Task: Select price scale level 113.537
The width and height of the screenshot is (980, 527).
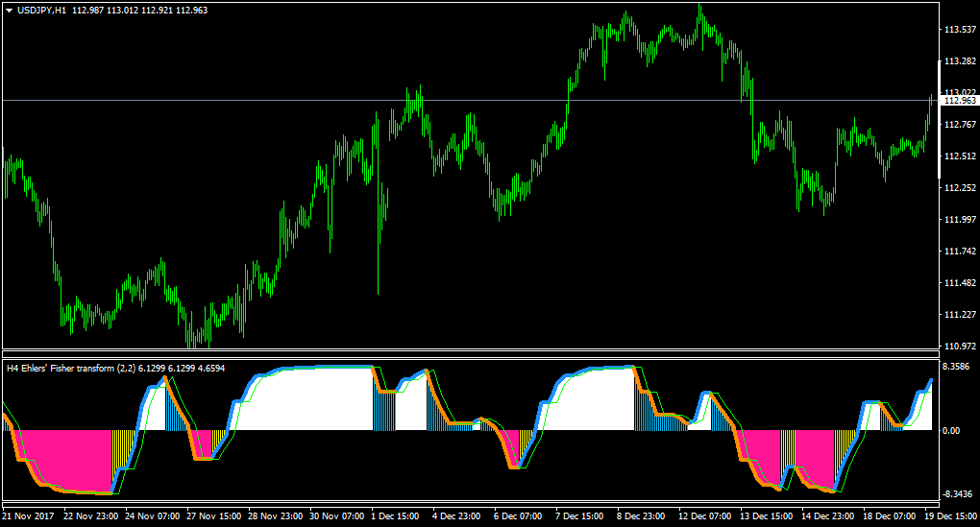Action: pyautogui.click(x=960, y=30)
